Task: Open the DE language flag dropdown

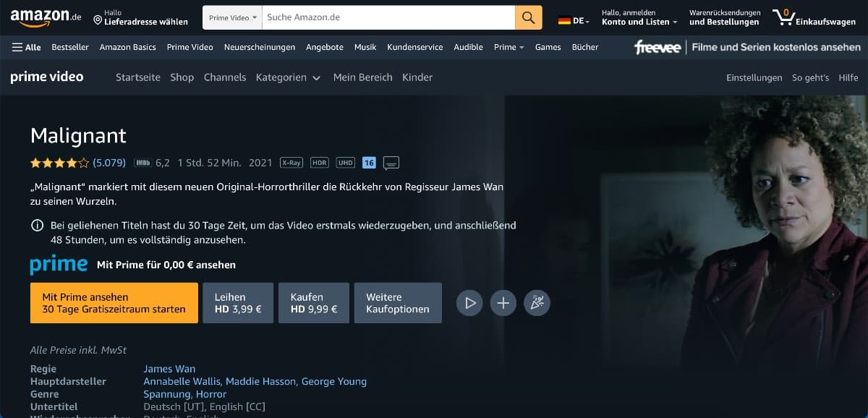Action: [574, 21]
